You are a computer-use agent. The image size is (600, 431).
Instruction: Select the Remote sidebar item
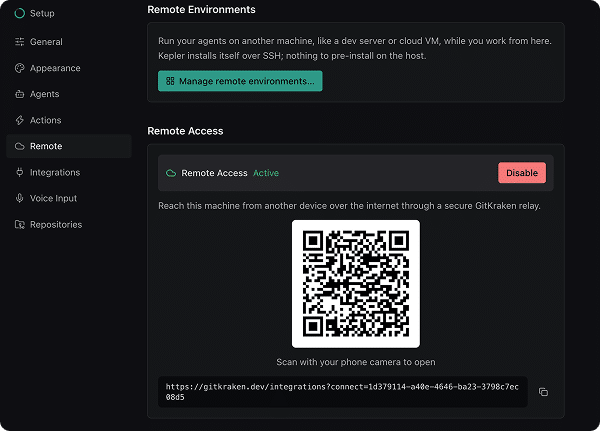[68, 146]
